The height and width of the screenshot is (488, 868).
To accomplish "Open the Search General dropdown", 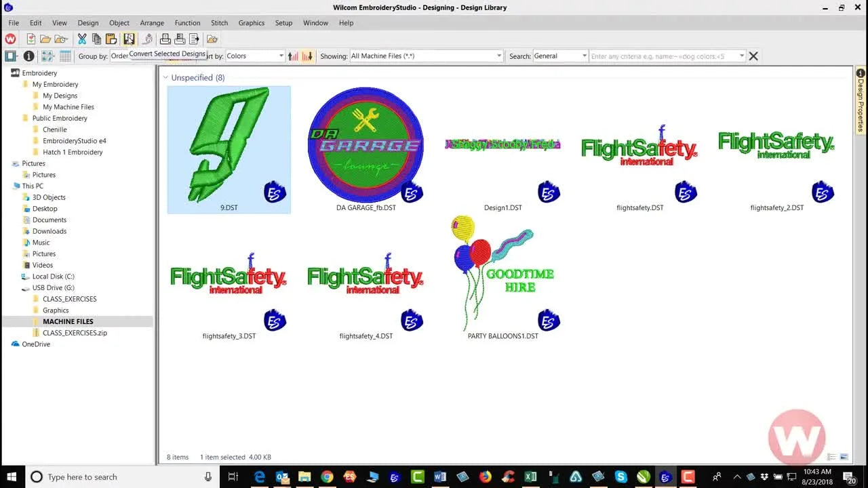I will point(560,56).
